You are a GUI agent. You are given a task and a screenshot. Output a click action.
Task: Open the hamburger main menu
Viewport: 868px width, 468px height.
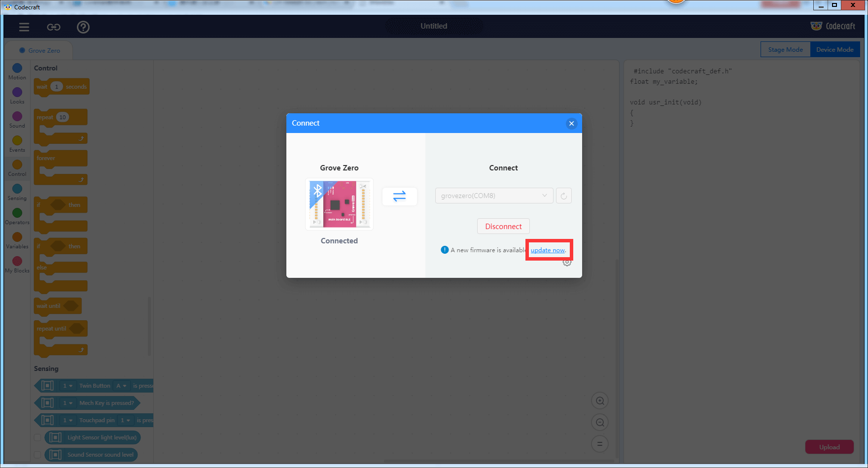coord(24,27)
